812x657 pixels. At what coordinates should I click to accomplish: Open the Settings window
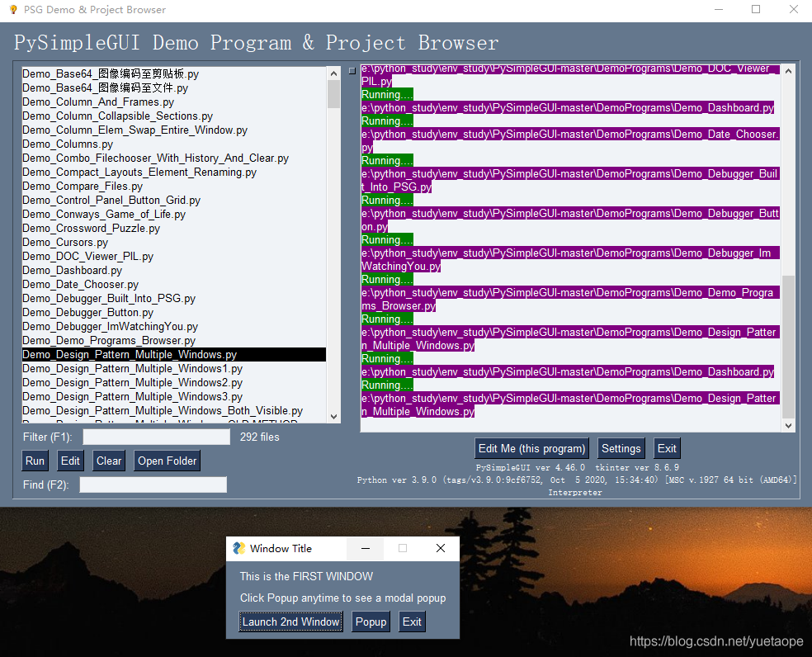[x=621, y=449]
